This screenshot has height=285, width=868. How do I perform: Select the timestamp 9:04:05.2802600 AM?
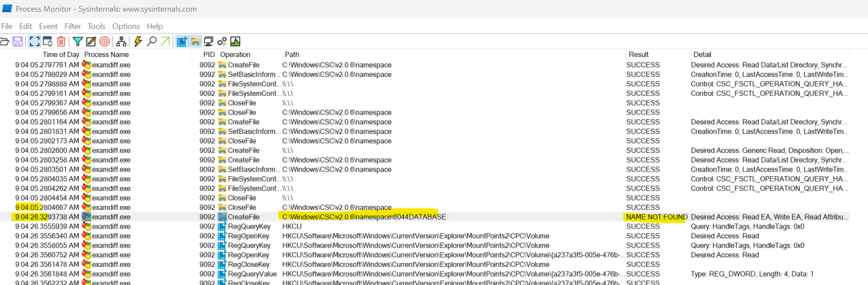point(47,150)
